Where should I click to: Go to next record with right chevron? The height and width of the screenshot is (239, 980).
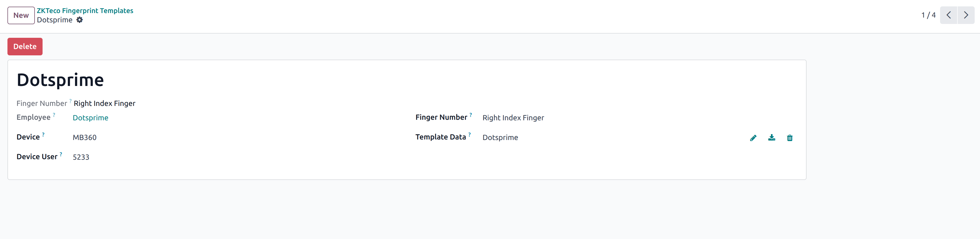coord(966,15)
